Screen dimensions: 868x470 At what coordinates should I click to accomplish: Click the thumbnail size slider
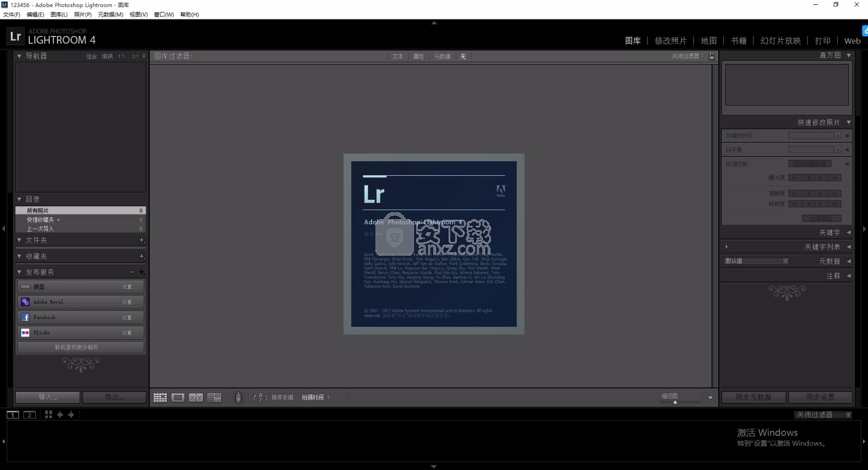click(680, 402)
